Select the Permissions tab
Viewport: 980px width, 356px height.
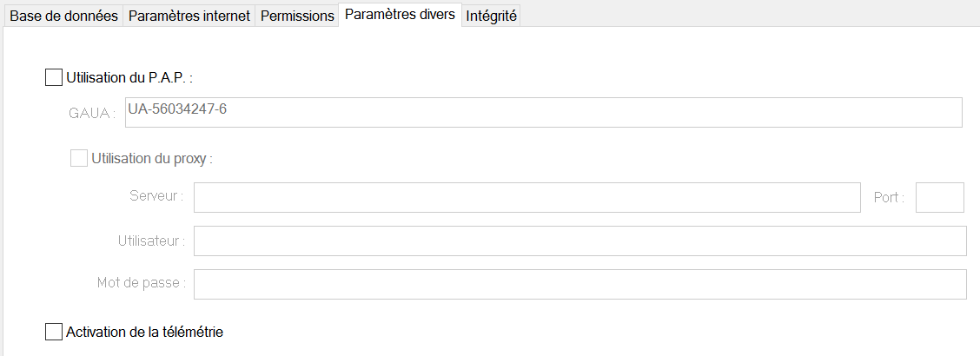click(297, 16)
